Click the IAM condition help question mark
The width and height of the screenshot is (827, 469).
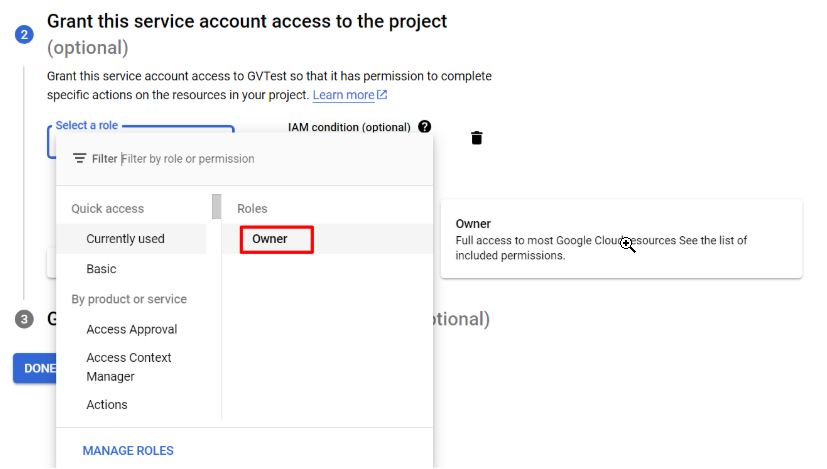coord(425,127)
